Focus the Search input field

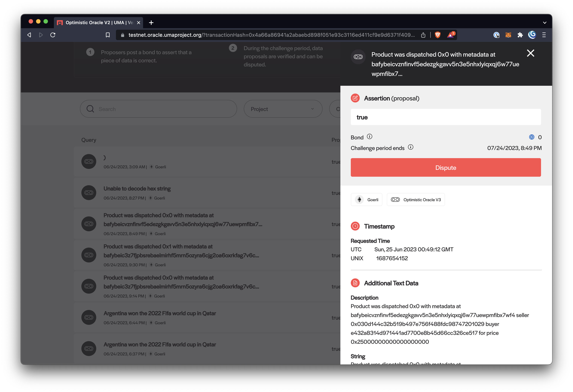tap(158, 109)
